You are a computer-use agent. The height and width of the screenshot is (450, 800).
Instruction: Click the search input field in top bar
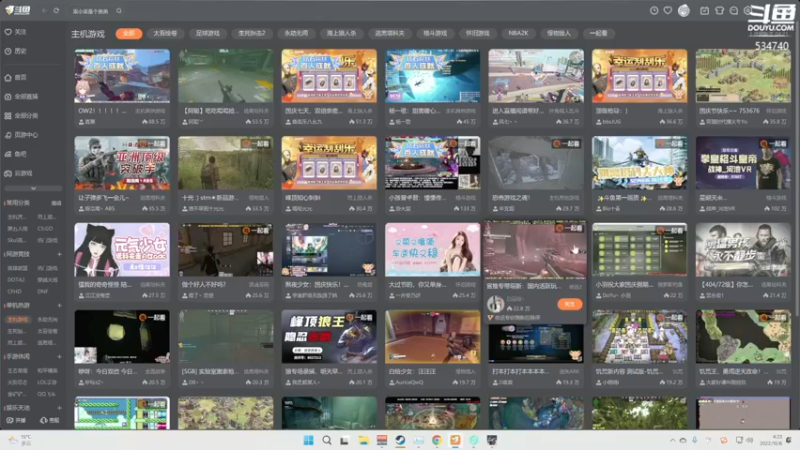[92, 11]
